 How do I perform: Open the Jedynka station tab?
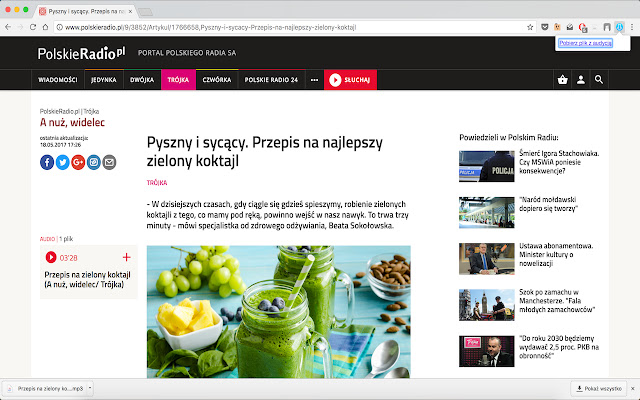(x=104, y=80)
